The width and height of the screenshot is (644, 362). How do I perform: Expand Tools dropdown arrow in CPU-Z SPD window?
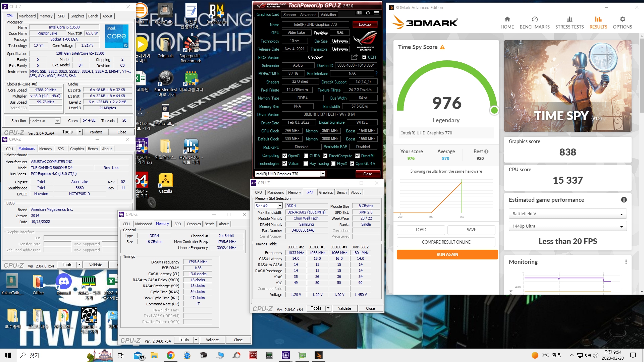pos(328,308)
